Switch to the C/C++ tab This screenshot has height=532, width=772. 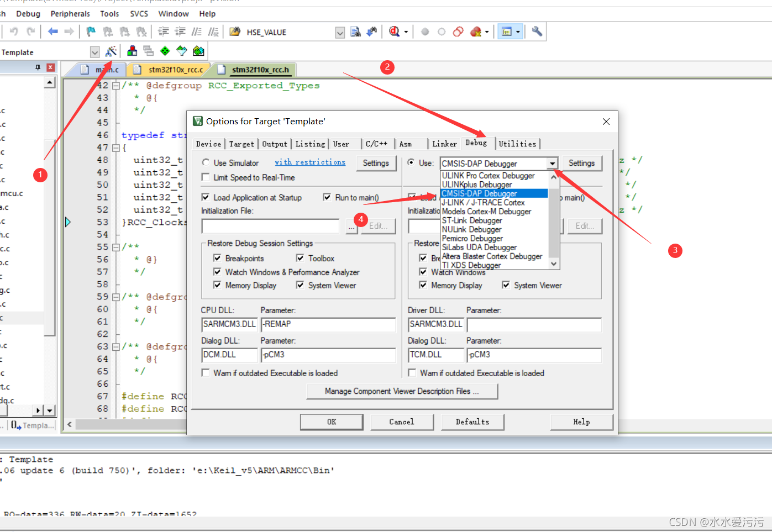[x=377, y=144]
